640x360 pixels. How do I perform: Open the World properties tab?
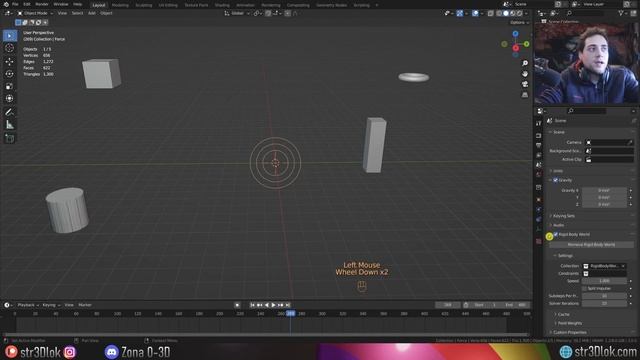539,175
